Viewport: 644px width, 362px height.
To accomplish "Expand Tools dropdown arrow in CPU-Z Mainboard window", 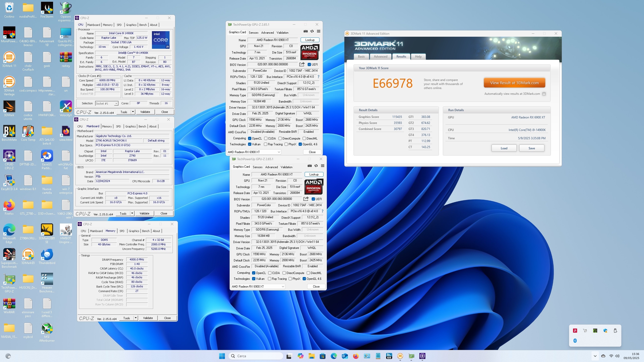I will coord(132,213).
